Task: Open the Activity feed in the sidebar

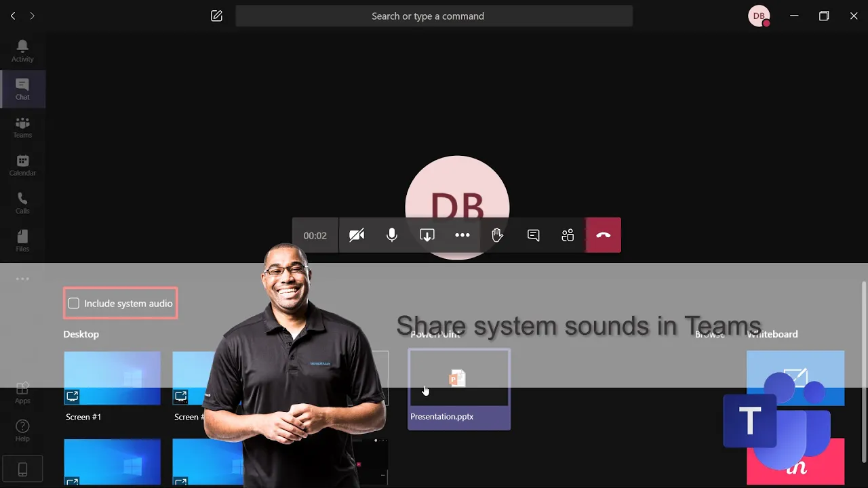Action: coord(22,51)
